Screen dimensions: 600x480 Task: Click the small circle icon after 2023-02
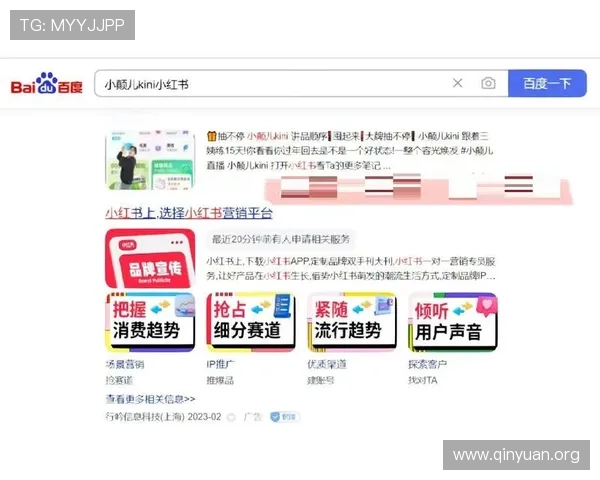pyautogui.click(x=231, y=417)
